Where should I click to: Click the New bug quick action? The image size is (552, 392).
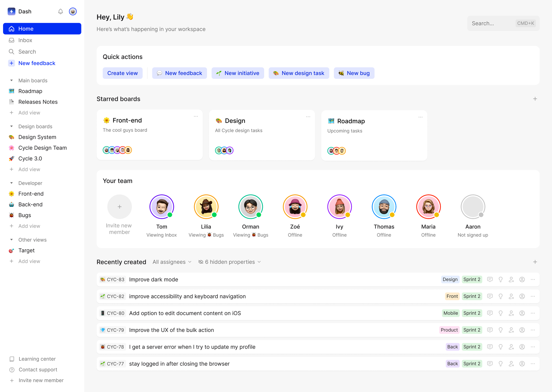point(354,73)
